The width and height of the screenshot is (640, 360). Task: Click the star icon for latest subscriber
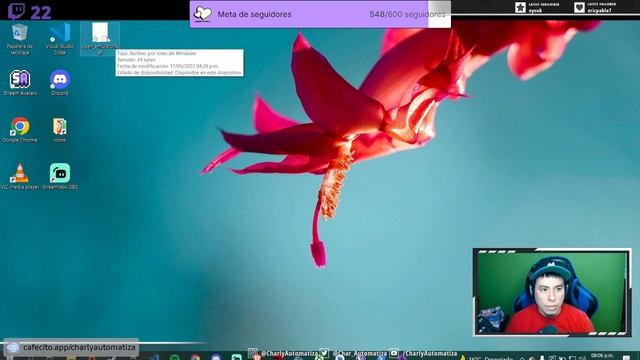tap(520, 7)
